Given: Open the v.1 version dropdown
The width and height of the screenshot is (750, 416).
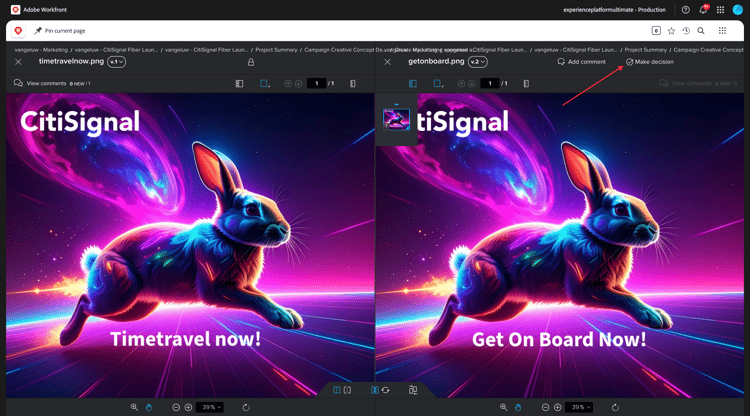Looking at the screenshot, I should pos(117,62).
